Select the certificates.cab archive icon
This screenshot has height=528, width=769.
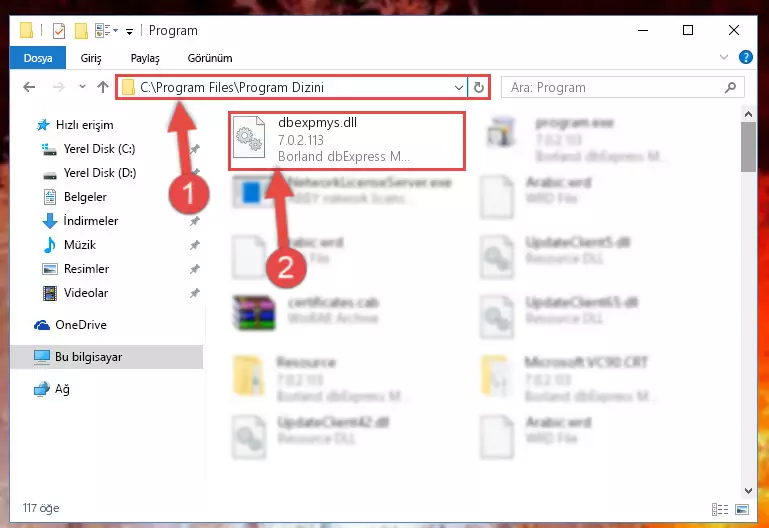(x=254, y=312)
